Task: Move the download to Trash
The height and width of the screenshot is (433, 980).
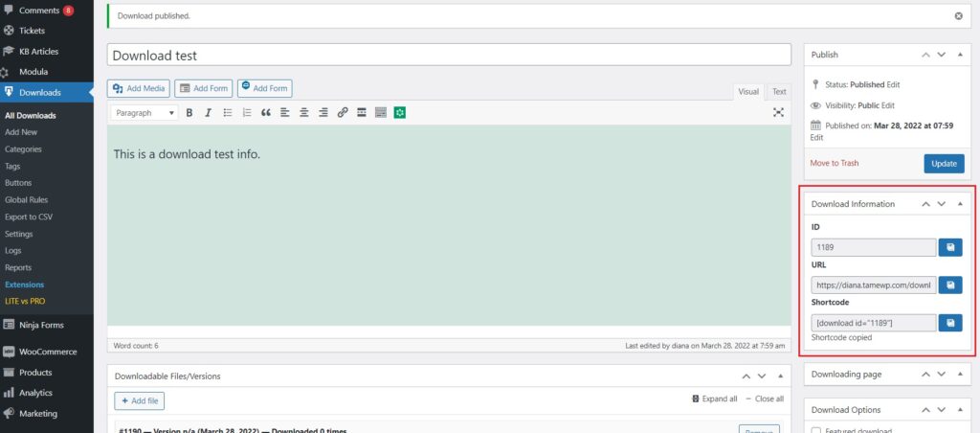Action: 835,163
